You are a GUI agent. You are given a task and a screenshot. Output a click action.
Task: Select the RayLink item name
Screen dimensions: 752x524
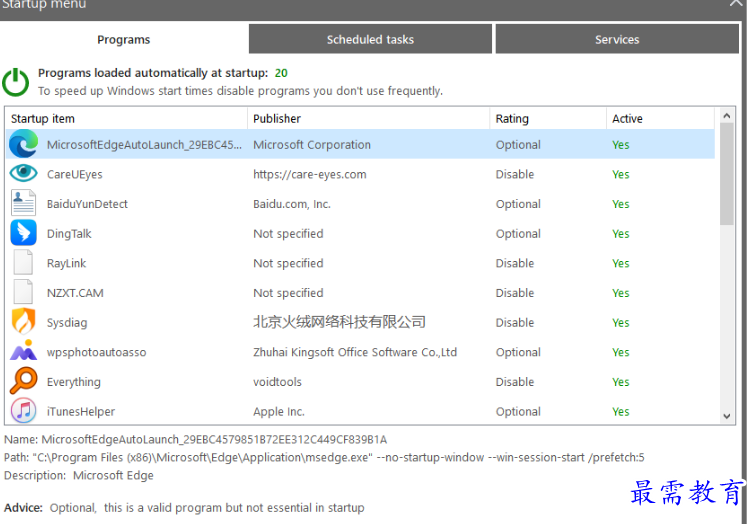point(66,263)
